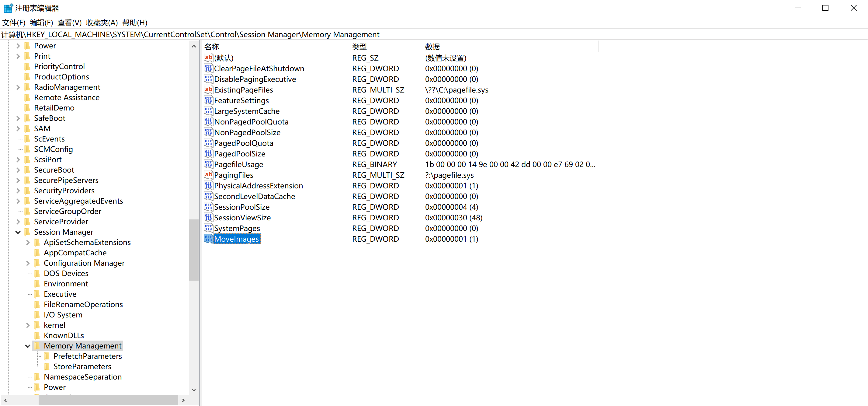The height and width of the screenshot is (406, 868).
Task: Select the StoreParameters subkey
Action: tap(82, 366)
